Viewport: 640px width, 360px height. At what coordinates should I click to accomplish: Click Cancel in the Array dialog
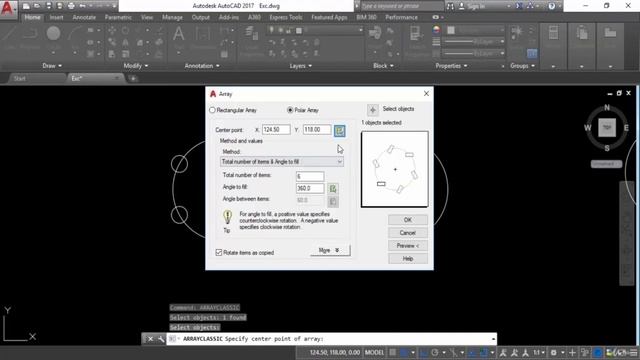pyautogui.click(x=408, y=233)
